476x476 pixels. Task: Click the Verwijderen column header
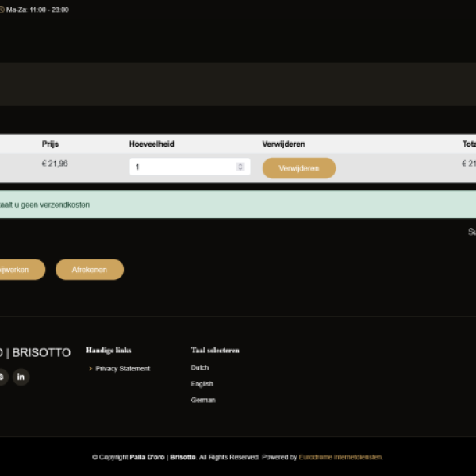click(x=283, y=144)
